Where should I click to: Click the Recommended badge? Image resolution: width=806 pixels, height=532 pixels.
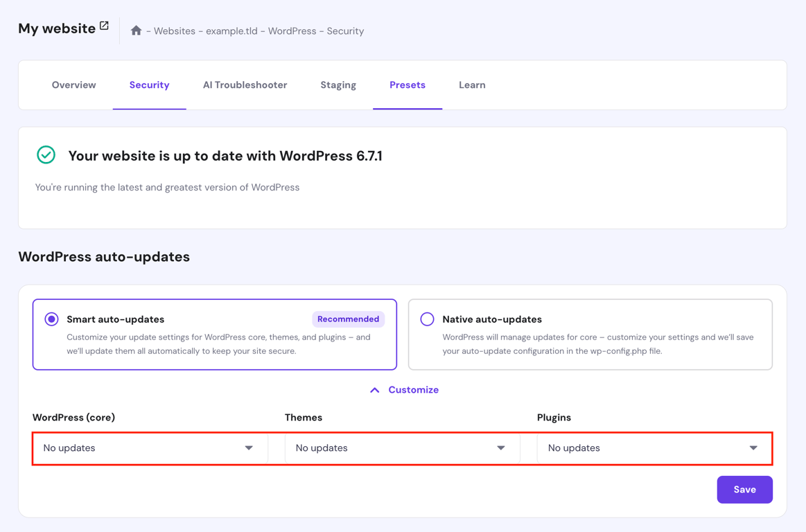pyautogui.click(x=349, y=319)
